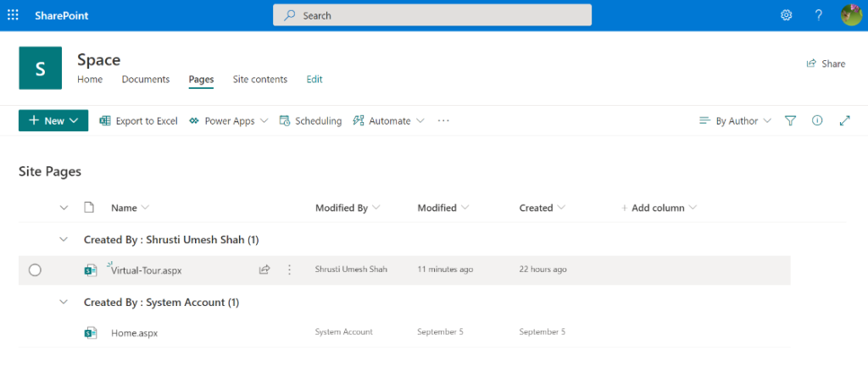Collapse the Shrusti Umesh Shah group

point(64,240)
